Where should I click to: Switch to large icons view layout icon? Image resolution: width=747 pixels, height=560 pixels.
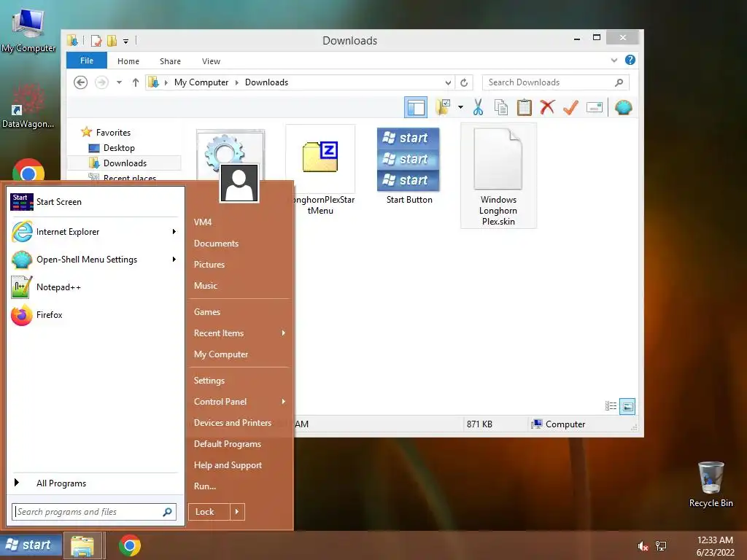coord(627,406)
